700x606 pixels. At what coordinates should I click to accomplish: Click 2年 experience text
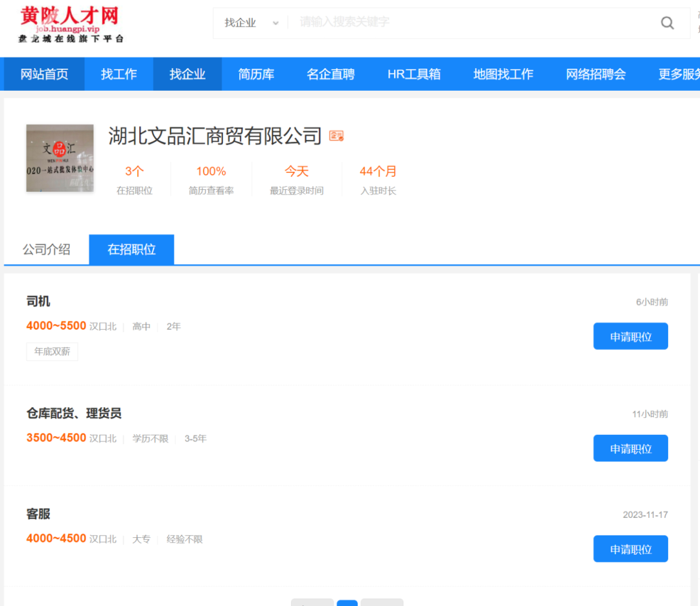[174, 327]
